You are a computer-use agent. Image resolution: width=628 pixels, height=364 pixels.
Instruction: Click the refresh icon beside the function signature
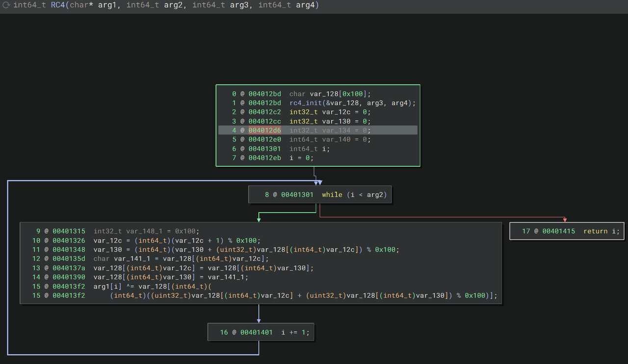pos(7,5)
